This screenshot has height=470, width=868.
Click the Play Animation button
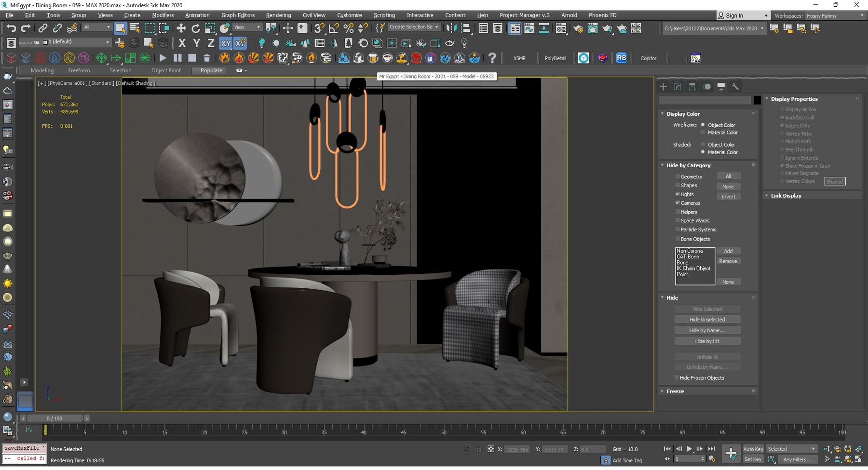689,449
